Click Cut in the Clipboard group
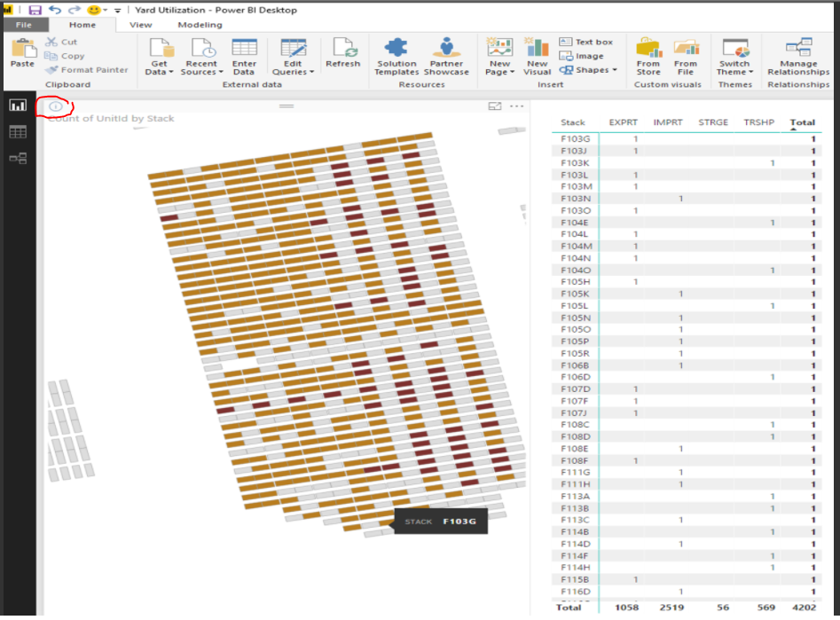The height and width of the screenshot is (620, 840). point(61,42)
